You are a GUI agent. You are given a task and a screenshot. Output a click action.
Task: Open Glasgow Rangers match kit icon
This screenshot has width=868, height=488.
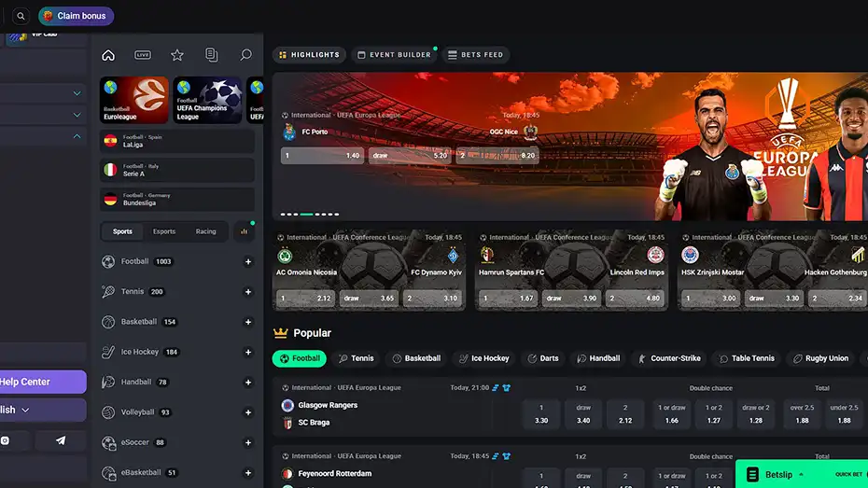507,388
